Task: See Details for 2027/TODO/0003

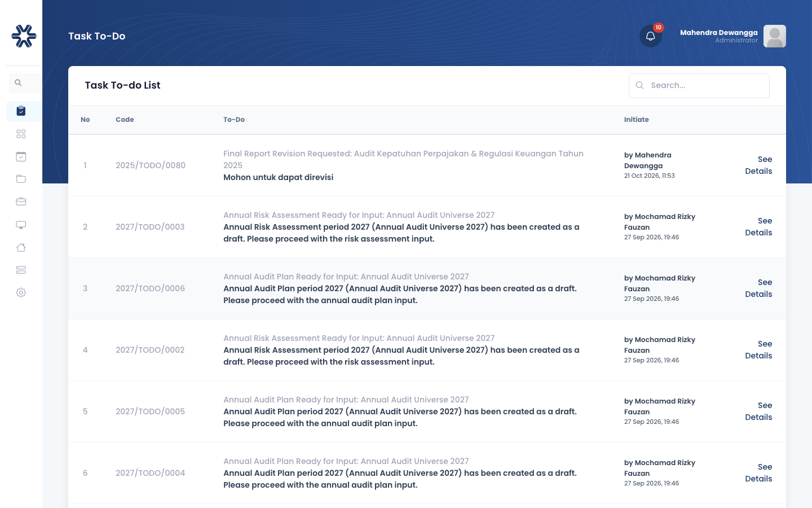Action: pyautogui.click(x=758, y=227)
